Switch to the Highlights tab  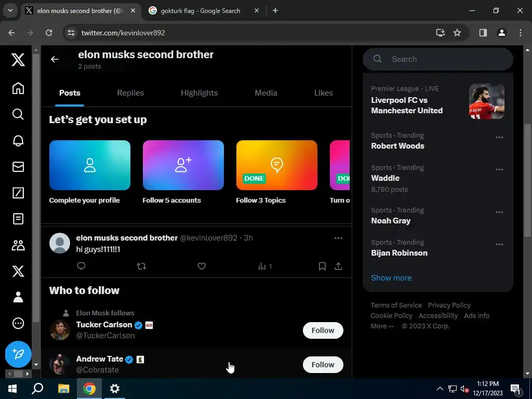click(x=199, y=93)
